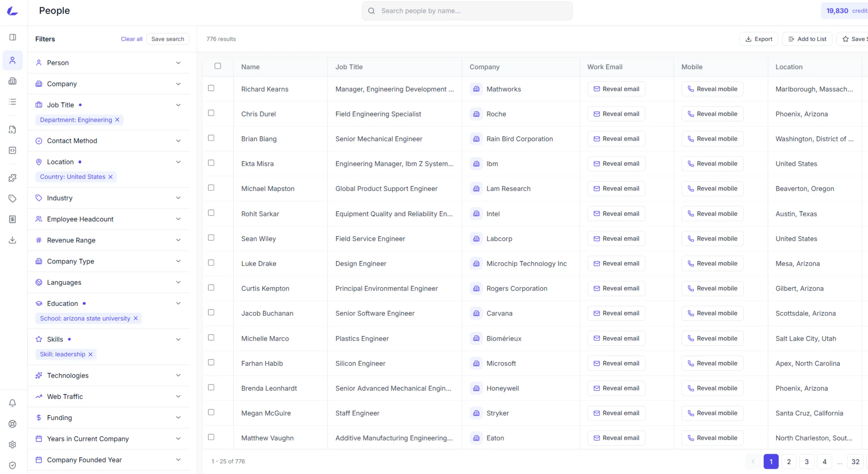This screenshot has width=868, height=474.
Task: Expand the Languages filter chevron
Action: coord(178,282)
